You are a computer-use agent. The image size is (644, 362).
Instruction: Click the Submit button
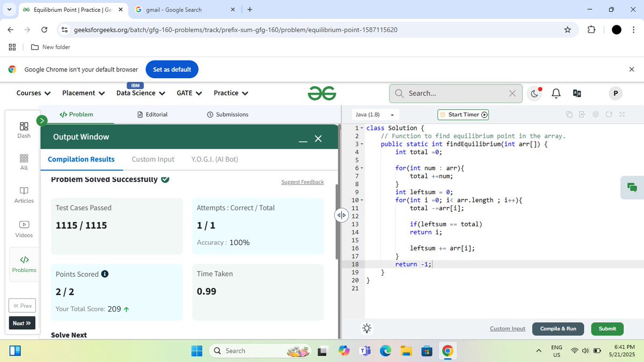pyautogui.click(x=608, y=329)
